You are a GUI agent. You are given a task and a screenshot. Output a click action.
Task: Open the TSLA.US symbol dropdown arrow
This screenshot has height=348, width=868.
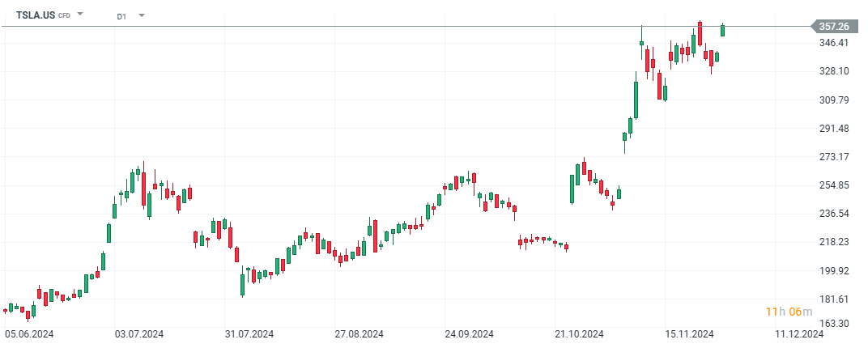[80, 15]
